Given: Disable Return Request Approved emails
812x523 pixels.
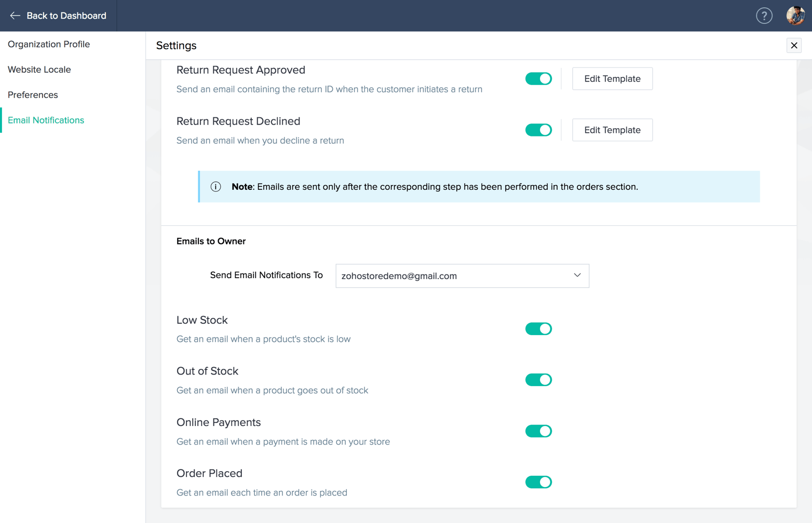Looking at the screenshot, I should point(538,79).
